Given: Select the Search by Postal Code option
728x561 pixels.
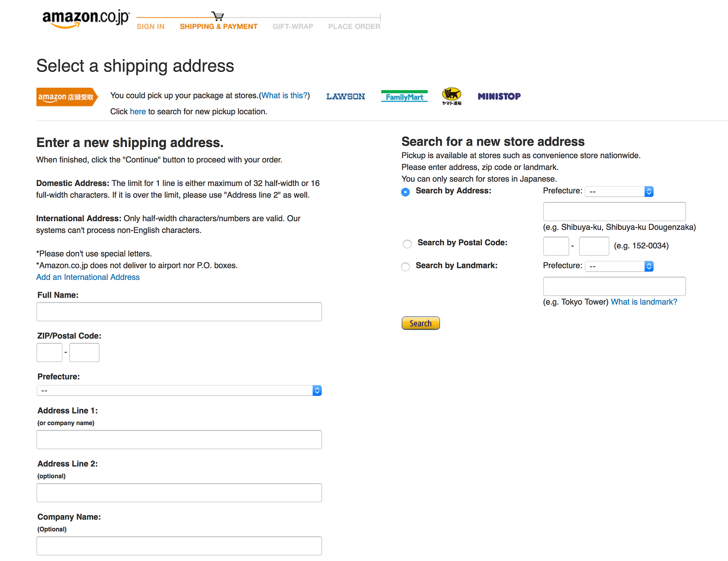Looking at the screenshot, I should [x=407, y=244].
